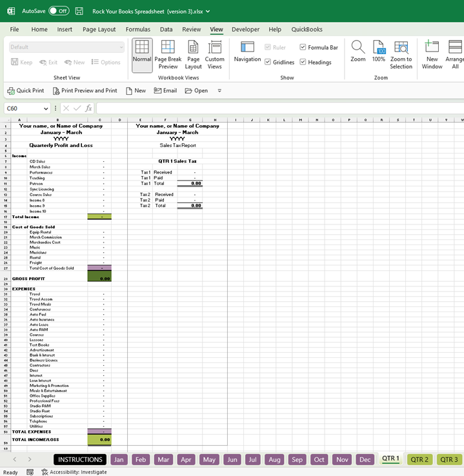Switch to the INSTRUCTIONS sheet tab
The width and height of the screenshot is (464, 476).
pyautogui.click(x=80, y=459)
